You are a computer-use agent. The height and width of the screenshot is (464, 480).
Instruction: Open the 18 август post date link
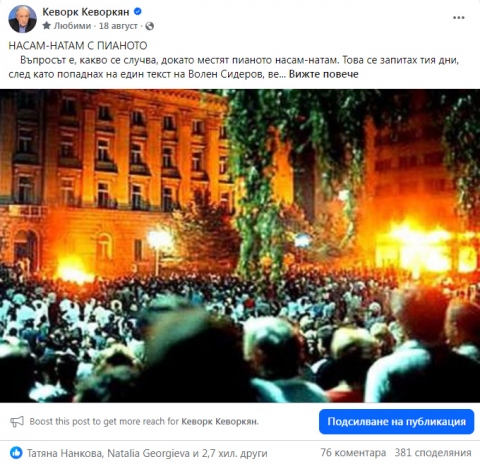118,26
